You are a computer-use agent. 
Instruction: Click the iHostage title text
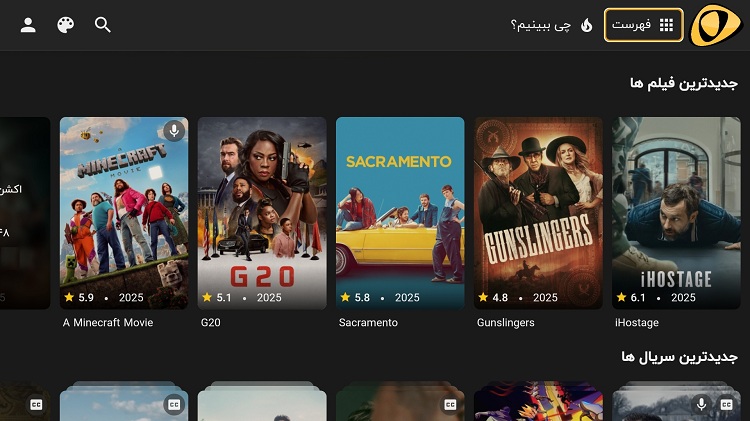637,323
